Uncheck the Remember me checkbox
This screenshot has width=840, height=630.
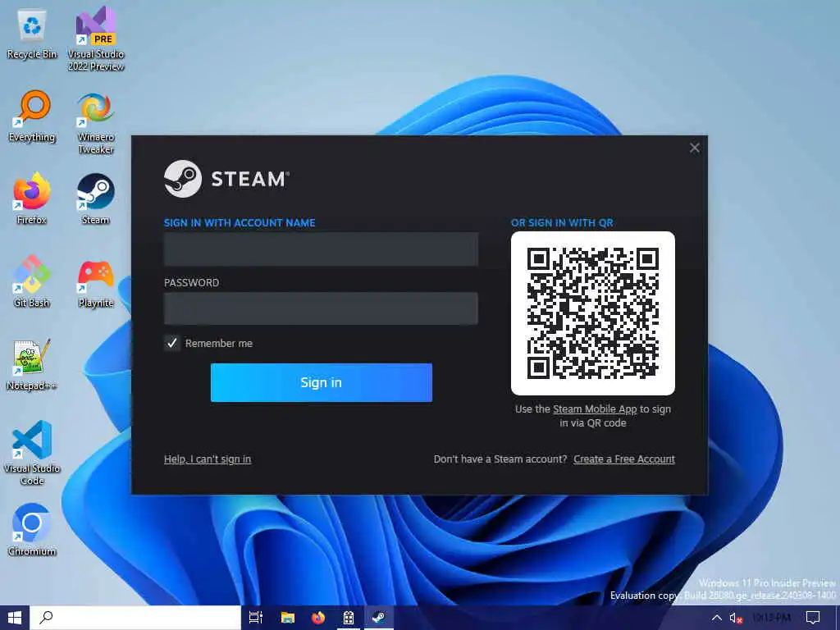pyautogui.click(x=172, y=343)
